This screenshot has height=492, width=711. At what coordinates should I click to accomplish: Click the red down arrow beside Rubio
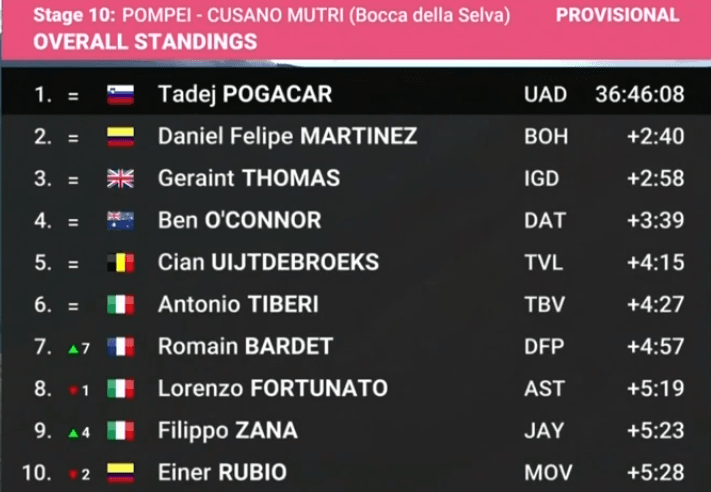click(x=73, y=475)
